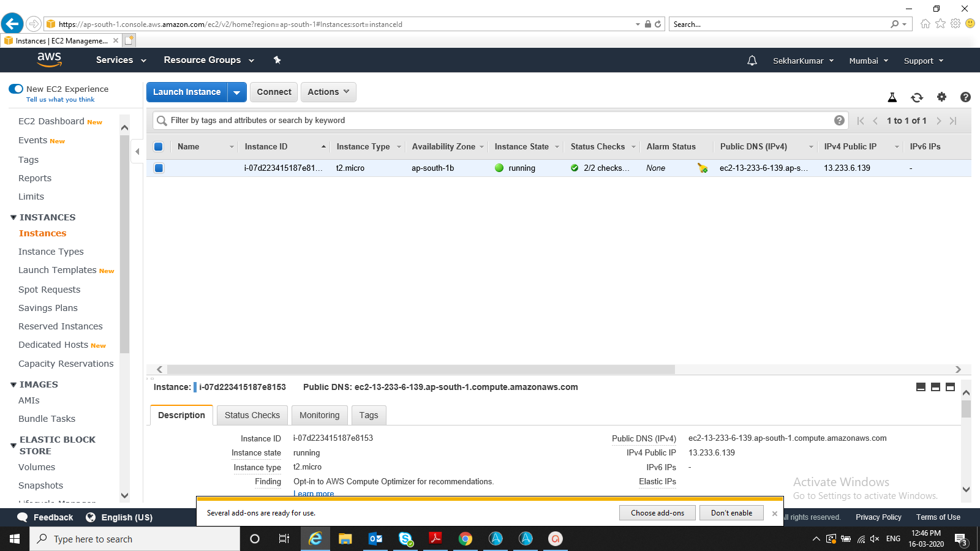The image size is (980, 551).
Task: Click the Launch Instance button
Action: click(x=187, y=92)
